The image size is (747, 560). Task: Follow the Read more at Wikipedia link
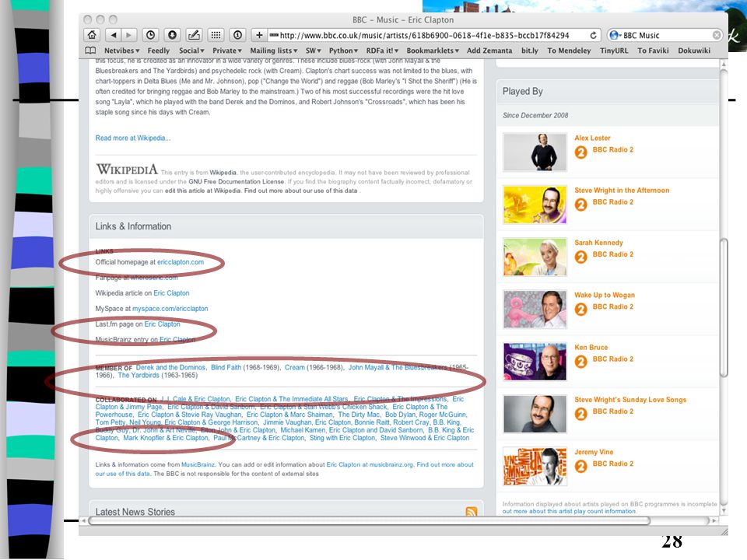[x=132, y=138]
